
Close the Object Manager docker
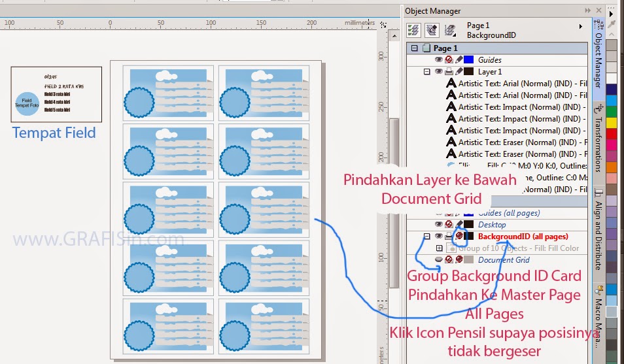(598, 10)
